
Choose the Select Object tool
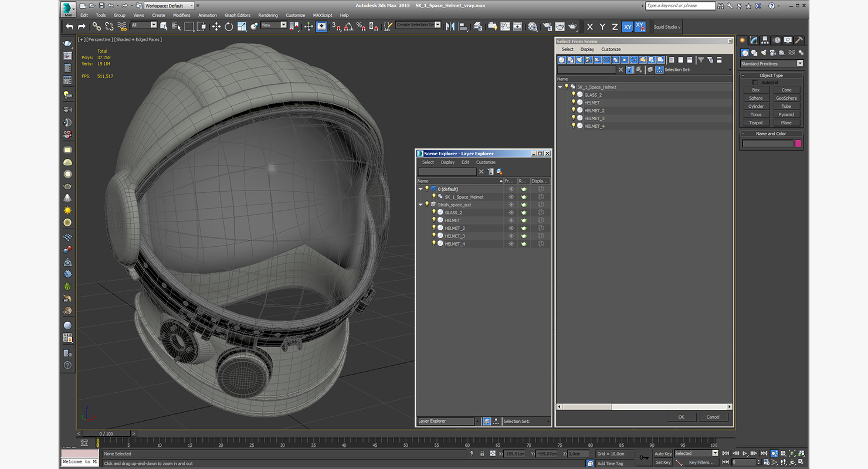pyautogui.click(x=164, y=26)
